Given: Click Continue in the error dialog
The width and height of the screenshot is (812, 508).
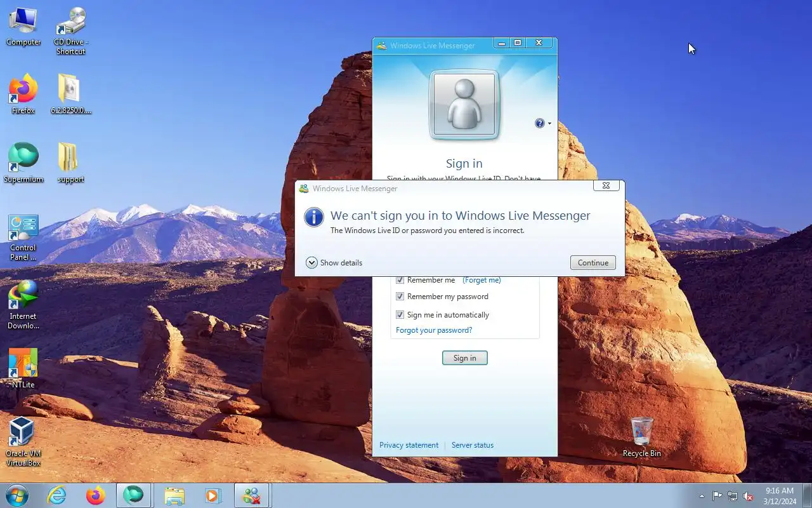Looking at the screenshot, I should [x=593, y=263].
